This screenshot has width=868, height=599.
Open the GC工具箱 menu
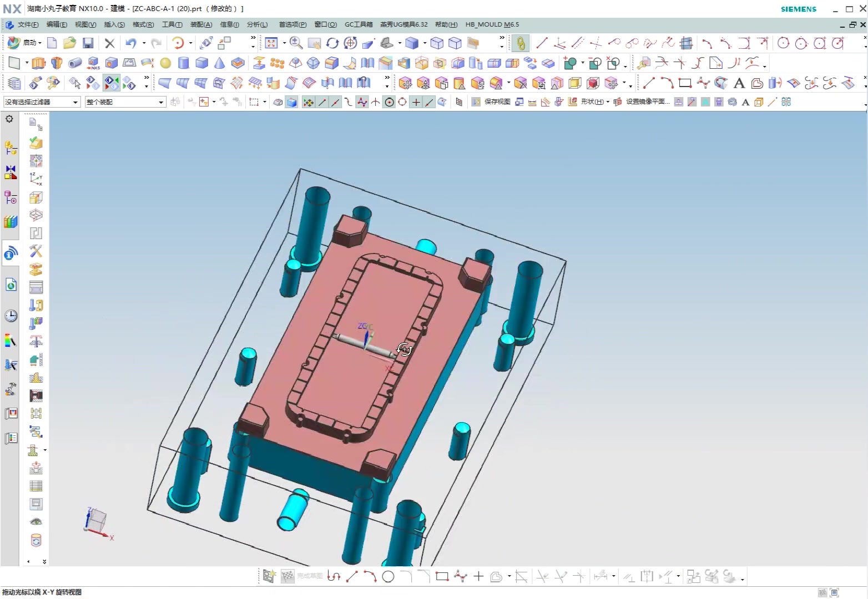click(359, 24)
